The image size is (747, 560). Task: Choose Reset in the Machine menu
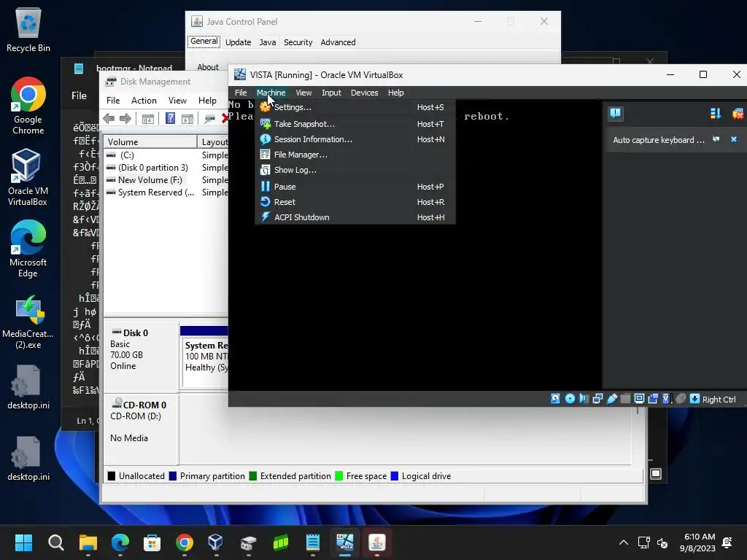click(x=355, y=202)
